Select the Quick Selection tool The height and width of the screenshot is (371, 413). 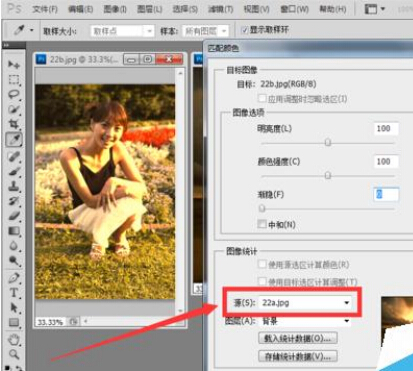click(14, 109)
